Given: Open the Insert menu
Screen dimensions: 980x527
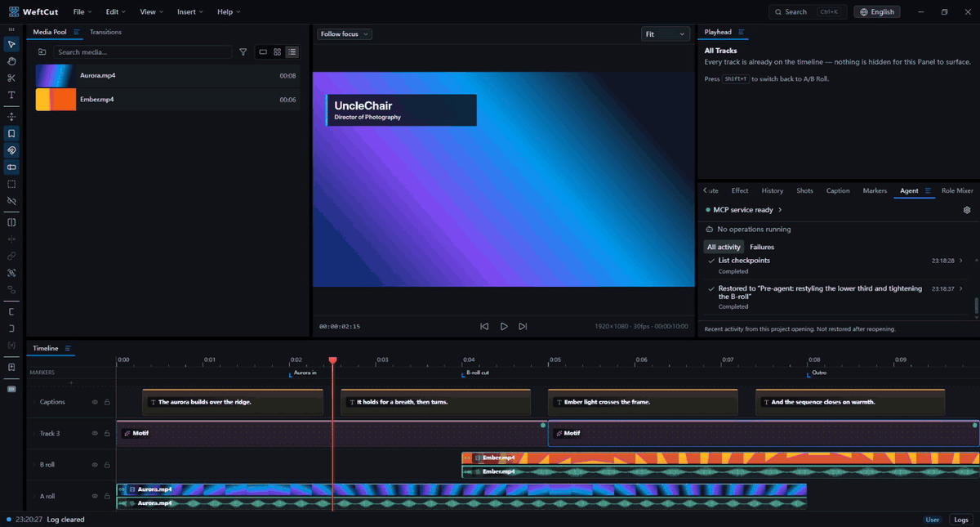Looking at the screenshot, I should point(190,11).
